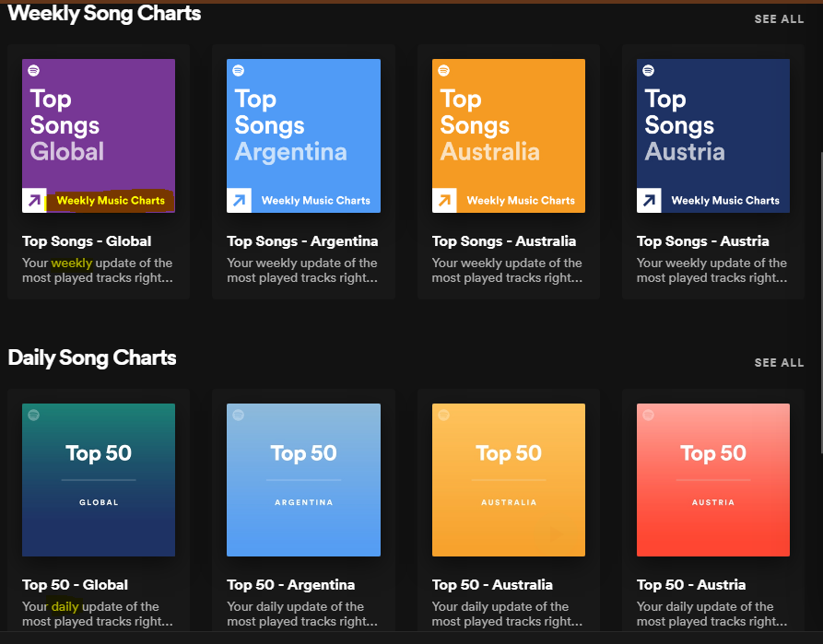Select the purple Top Songs Global cover art
Image resolution: width=823 pixels, height=644 pixels.
99,136
